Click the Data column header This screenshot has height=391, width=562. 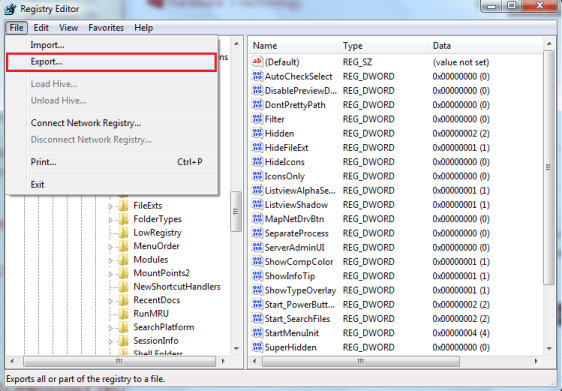486,46
